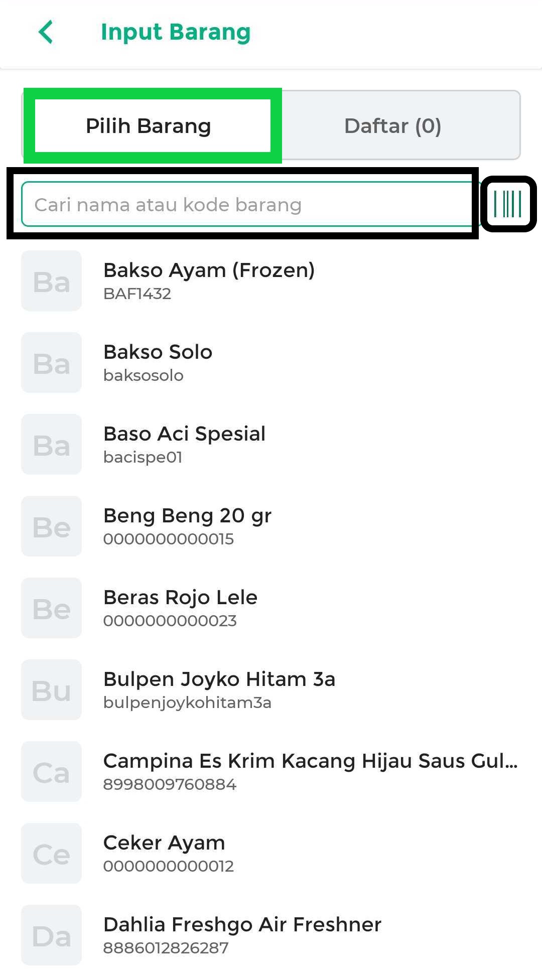Tap the Beng Beng 20 gr thumbnail
Screen dimensions: 542x980
pyautogui.click(x=51, y=526)
